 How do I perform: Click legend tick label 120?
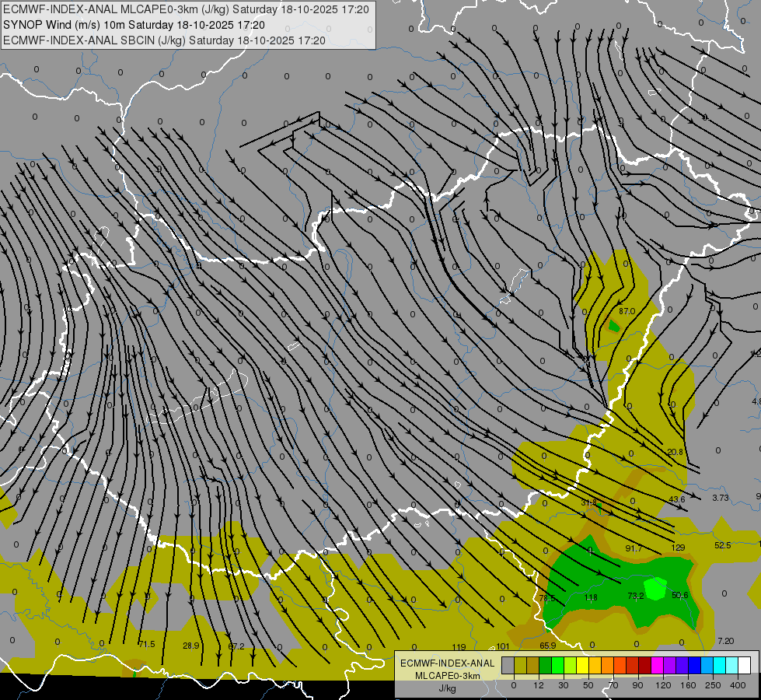tap(664, 685)
